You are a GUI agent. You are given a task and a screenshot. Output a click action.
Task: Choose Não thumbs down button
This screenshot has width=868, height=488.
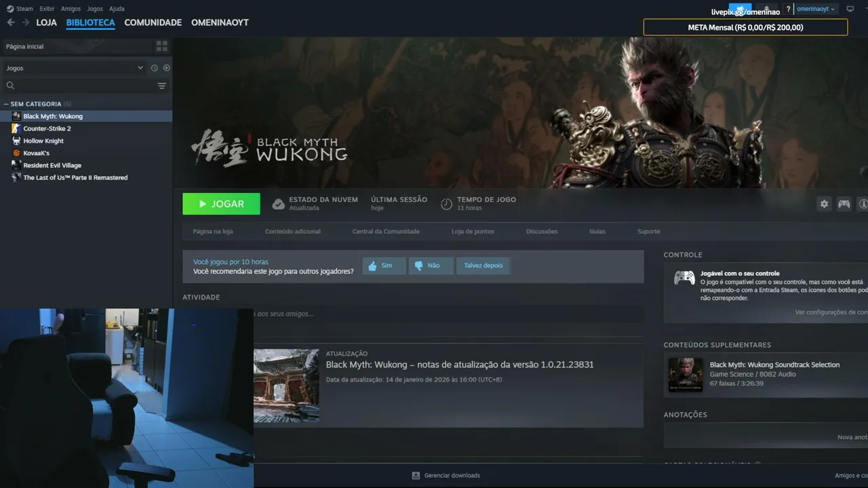tap(431, 266)
